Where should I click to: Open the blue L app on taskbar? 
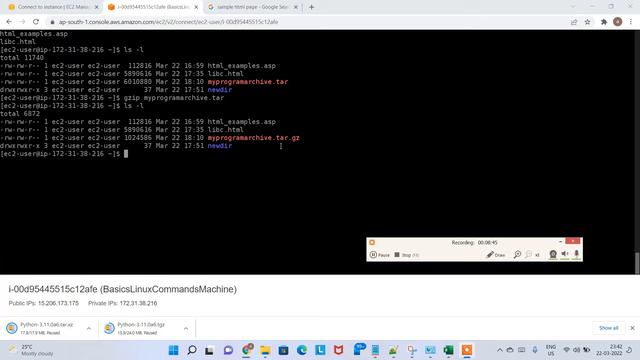pyautogui.click(x=320, y=350)
